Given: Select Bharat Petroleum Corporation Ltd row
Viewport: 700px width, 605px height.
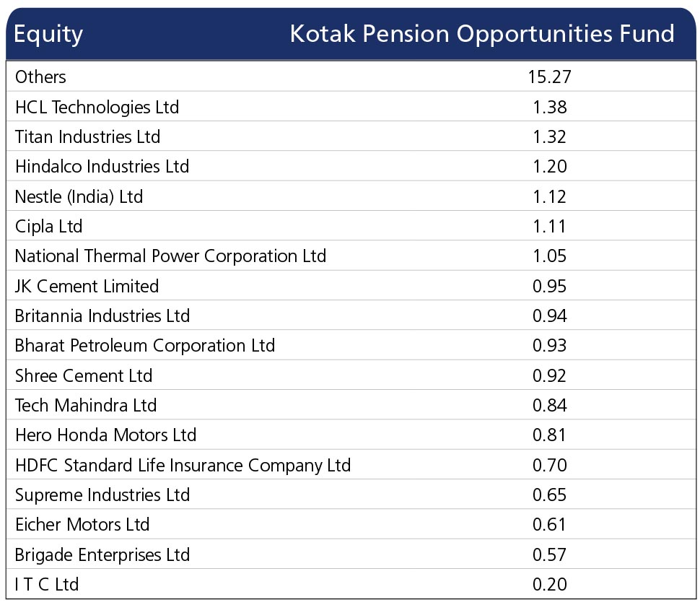Looking at the screenshot, I should 351,346.
